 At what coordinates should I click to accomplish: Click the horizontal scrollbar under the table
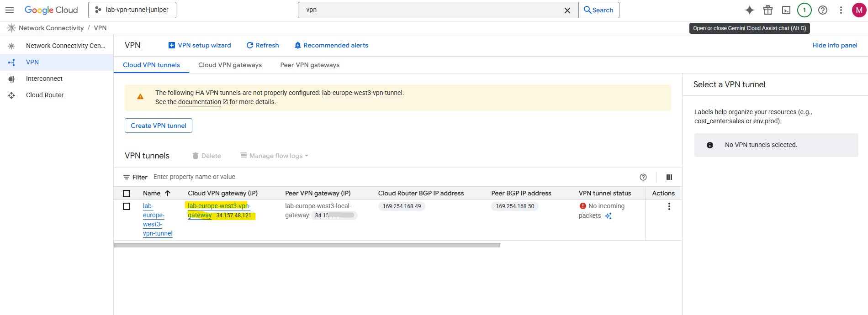pyautogui.click(x=307, y=245)
